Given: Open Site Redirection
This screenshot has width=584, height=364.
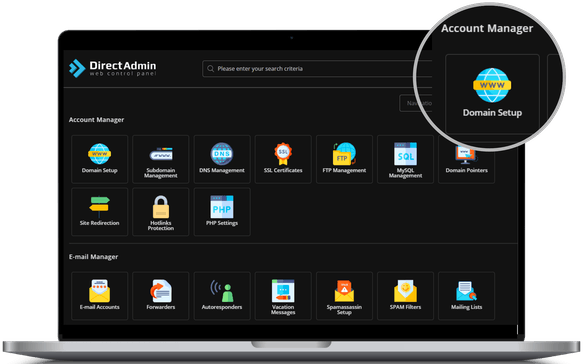Looking at the screenshot, I should 99,212.
